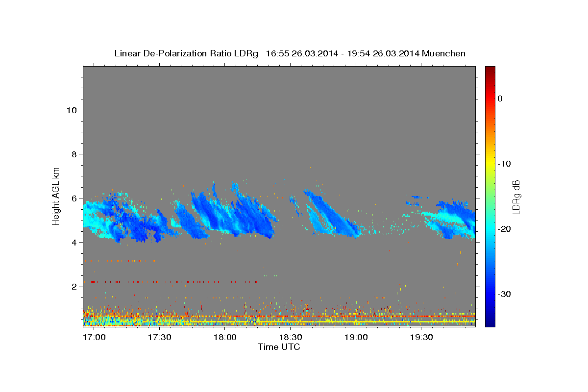
Task: Click the 19:00 time tick label
Action: click(356, 338)
